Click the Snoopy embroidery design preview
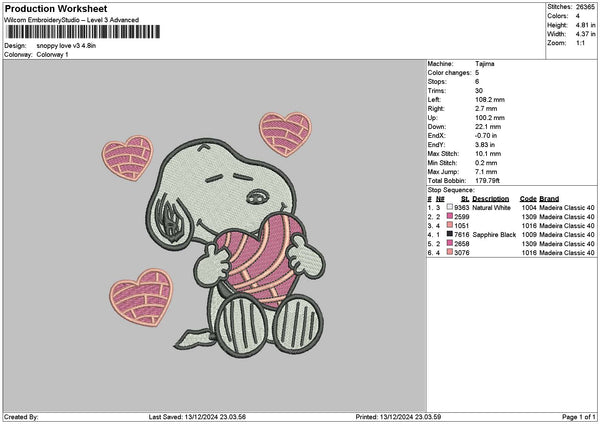The height and width of the screenshot is (424, 600). point(214,235)
